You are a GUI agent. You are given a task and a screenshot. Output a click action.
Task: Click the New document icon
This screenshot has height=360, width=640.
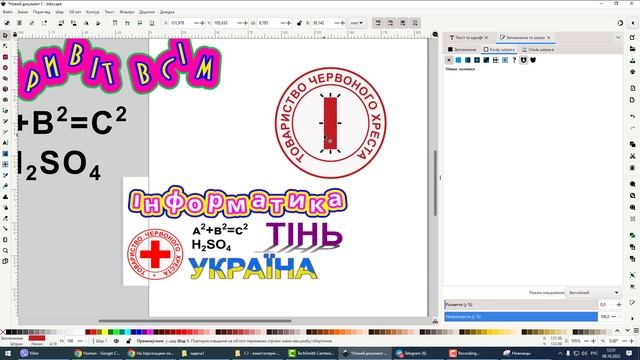click(632, 38)
